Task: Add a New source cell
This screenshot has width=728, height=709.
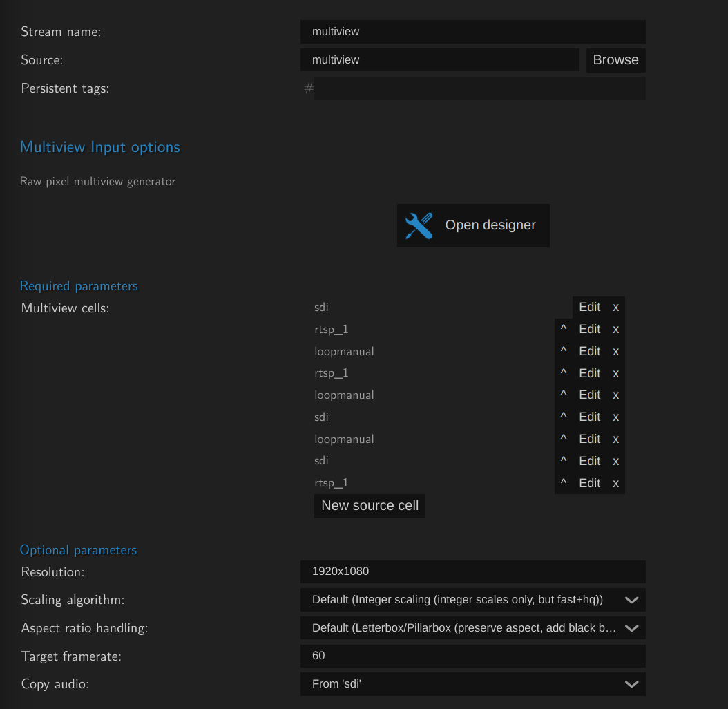Action: tap(370, 506)
